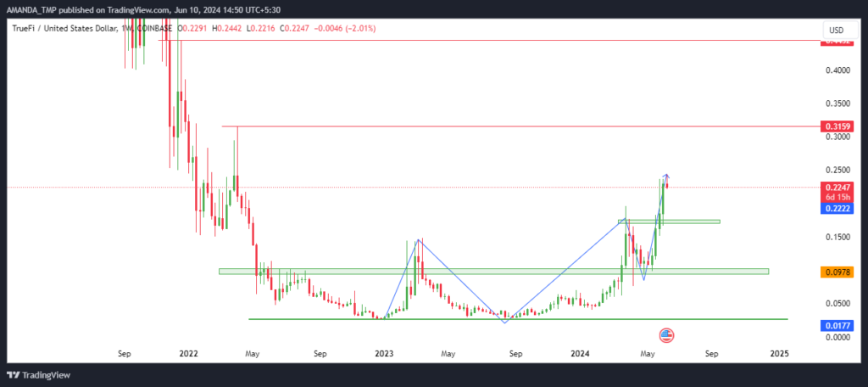
Task: Click the 0.4000 price axis label
Action: [x=837, y=70]
